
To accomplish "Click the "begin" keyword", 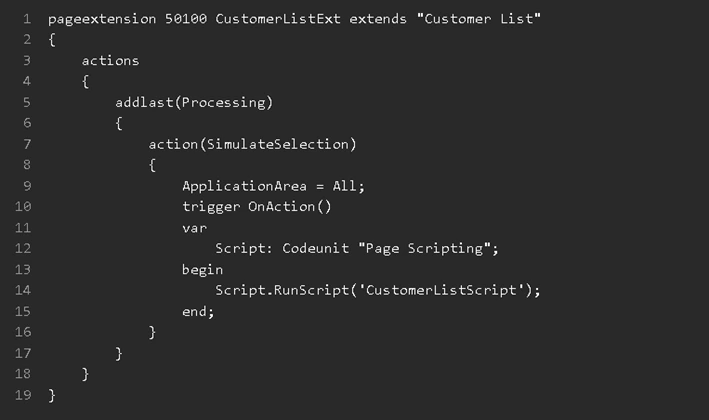I will tap(202, 269).
